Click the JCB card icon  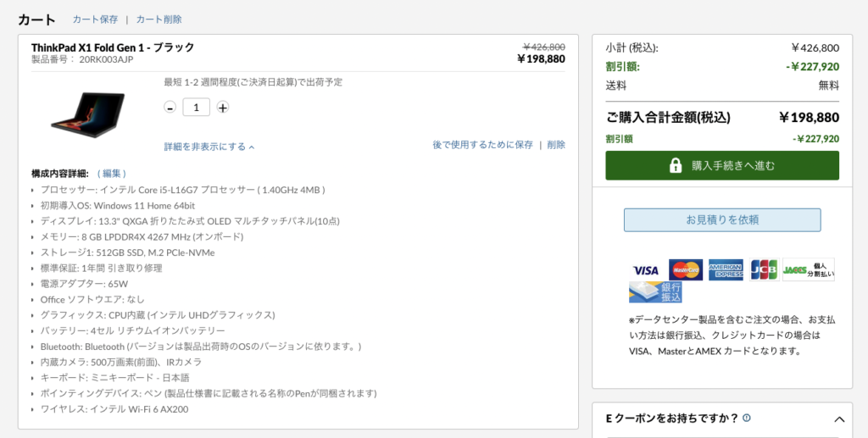pyautogui.click(x=764, y=270)
